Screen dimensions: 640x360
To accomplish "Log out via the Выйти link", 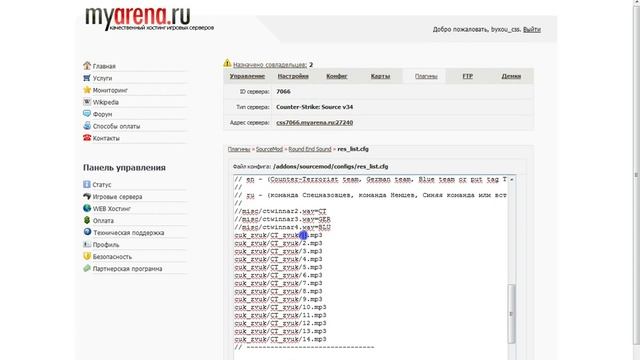I will pyautogui.click(x=532, y=29).
